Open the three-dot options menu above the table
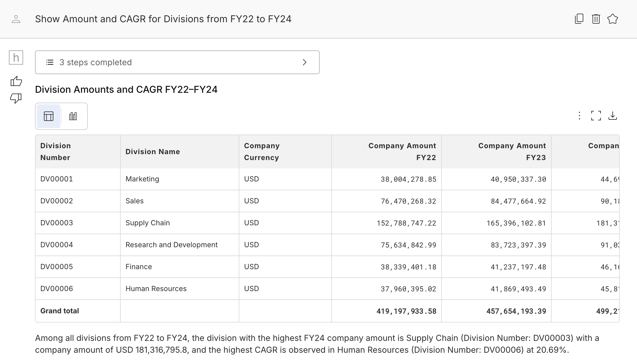Image resolution: width=637 pixels, height=364 pixels. pyautogui.click(x=579, y=116)
